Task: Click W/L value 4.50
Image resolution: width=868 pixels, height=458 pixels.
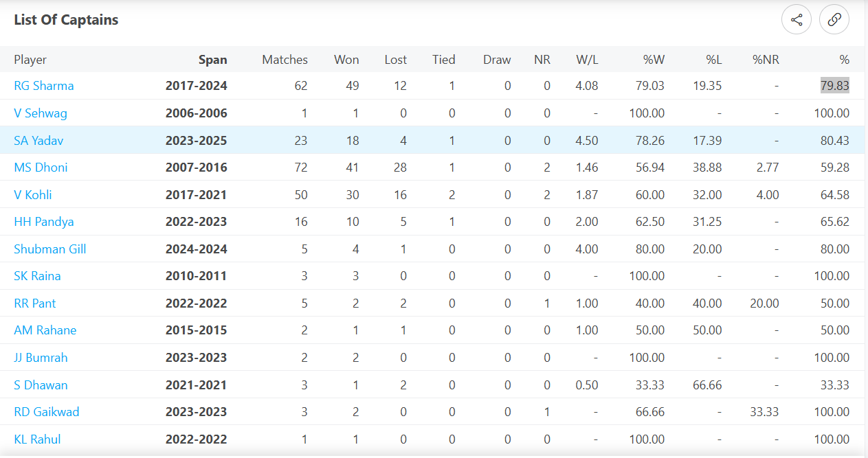Action: click(x=587, y=140)
